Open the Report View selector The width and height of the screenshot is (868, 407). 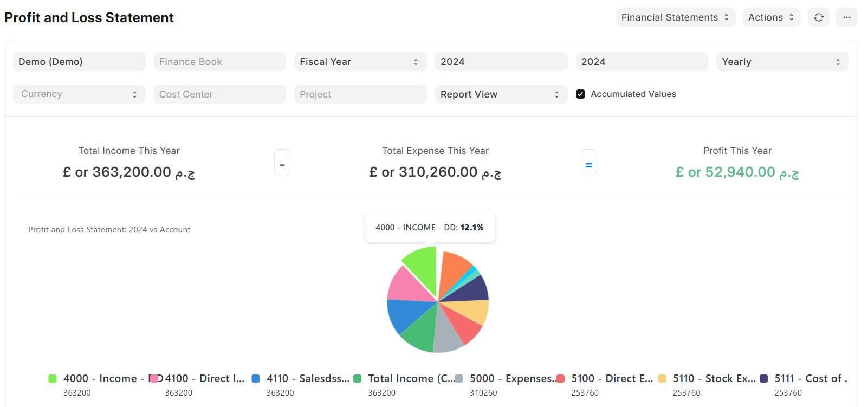501,94
